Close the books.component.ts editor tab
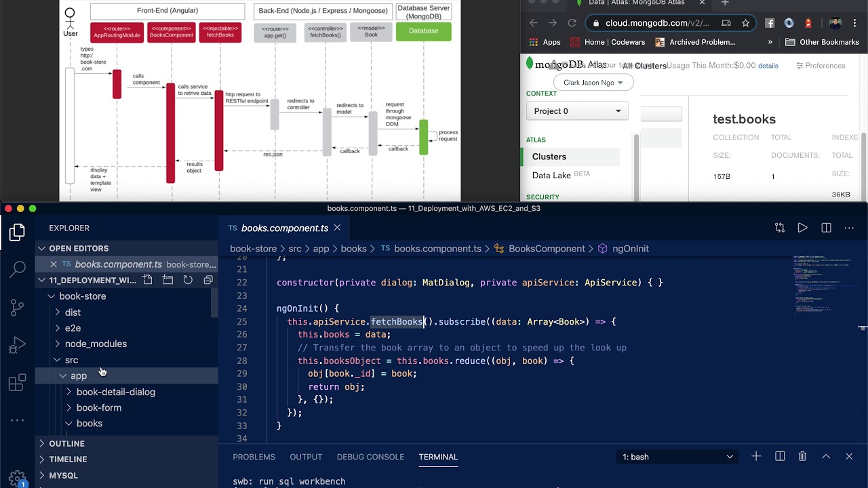 tap(337, 228)
